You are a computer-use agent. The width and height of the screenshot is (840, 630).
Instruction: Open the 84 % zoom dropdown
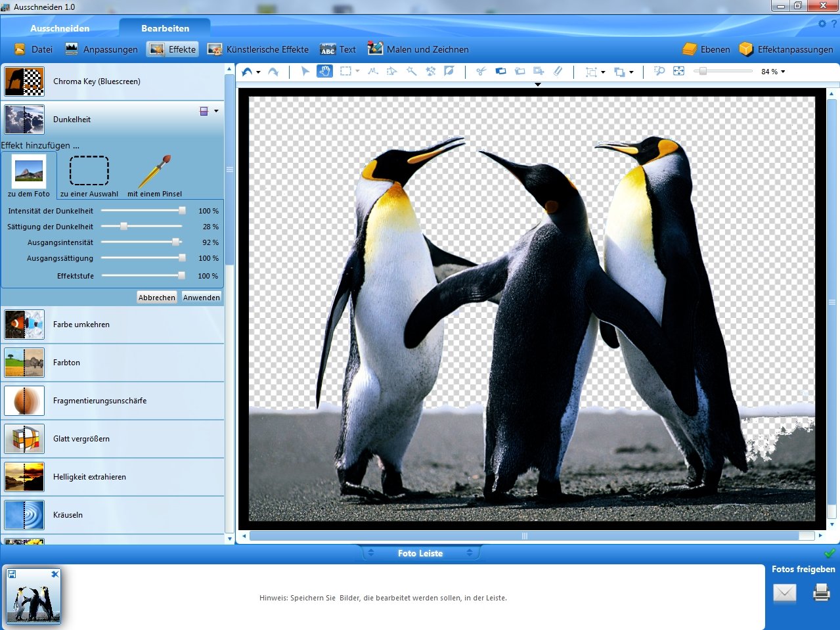(x=773, y=72)
